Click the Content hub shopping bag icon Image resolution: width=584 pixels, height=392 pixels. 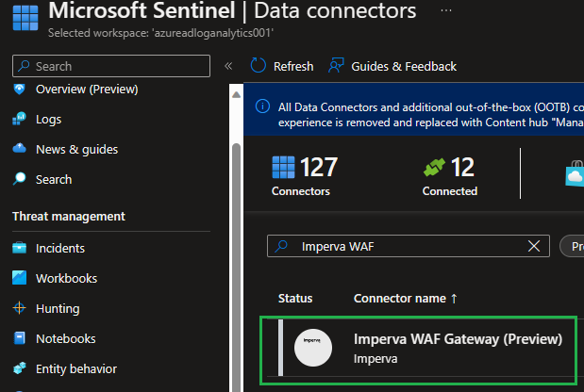(x=575, y=173)
